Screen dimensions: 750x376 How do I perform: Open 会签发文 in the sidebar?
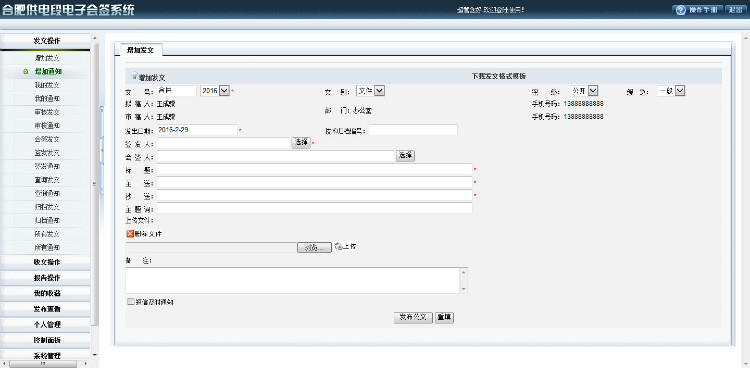pyautogui.click(x=47, y=139)
